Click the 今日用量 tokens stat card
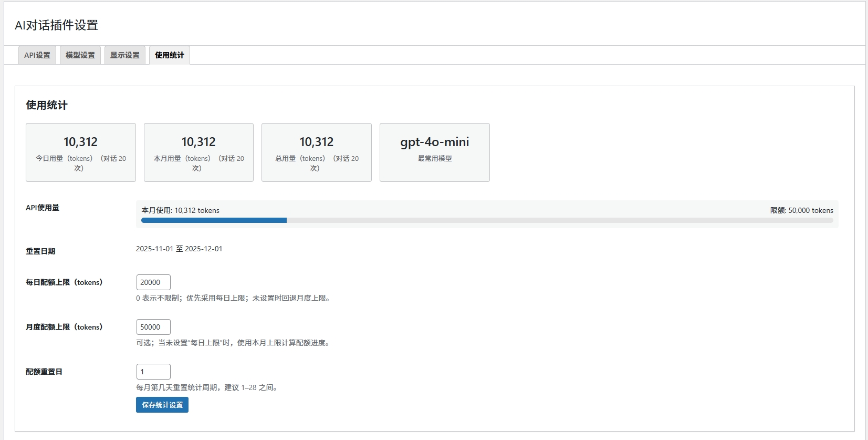The image size is (868, 440). pos(81,152)
